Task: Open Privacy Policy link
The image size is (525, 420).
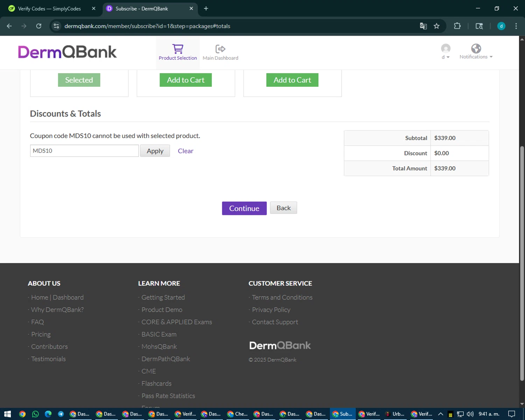Action: (x=271, y=309)
